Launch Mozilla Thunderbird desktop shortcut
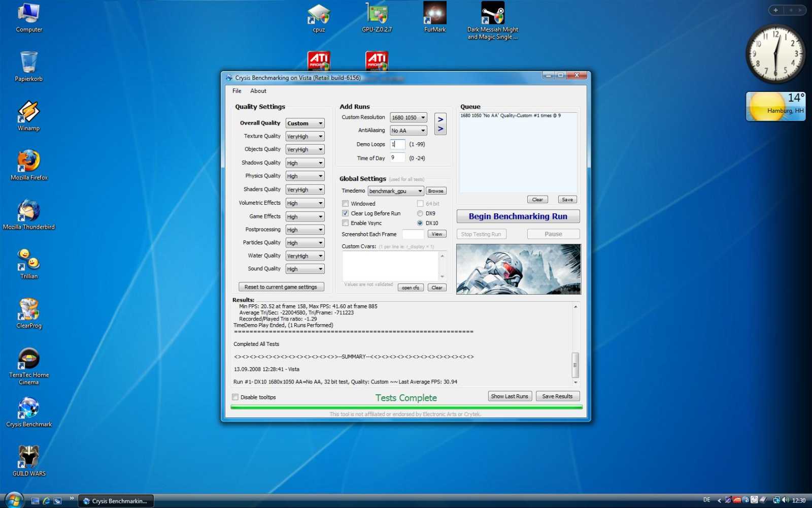This screenshot has height=508, width=812. pyautogui.click(x=29, y=214)
